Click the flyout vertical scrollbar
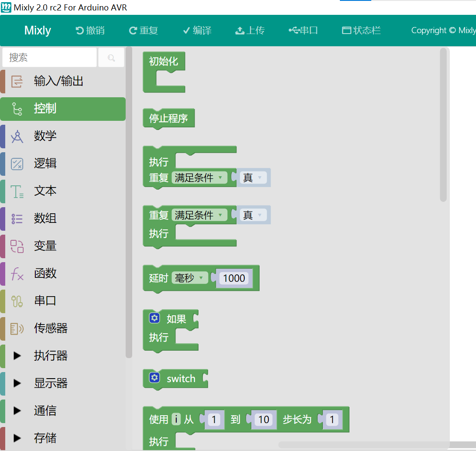The width and height of the screenshot is (476, 451). pyautogui.click(x=443, y=125)
